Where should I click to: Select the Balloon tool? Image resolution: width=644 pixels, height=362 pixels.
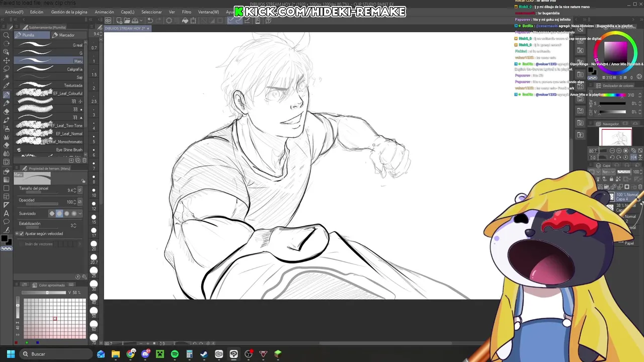[x=6, y=222]
